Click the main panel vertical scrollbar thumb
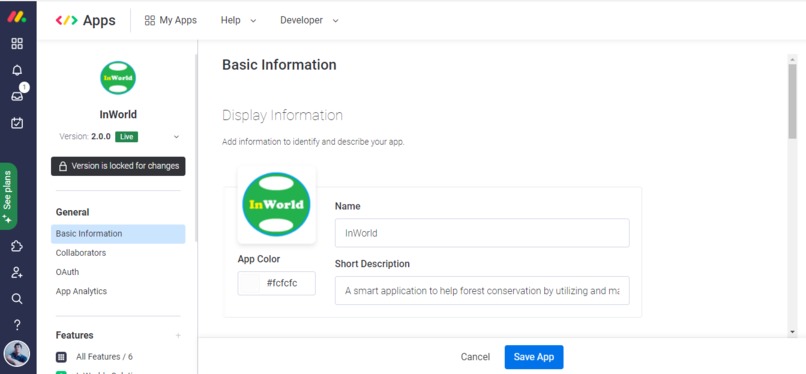This screenshot has height=374, width=806. [792, 101]
